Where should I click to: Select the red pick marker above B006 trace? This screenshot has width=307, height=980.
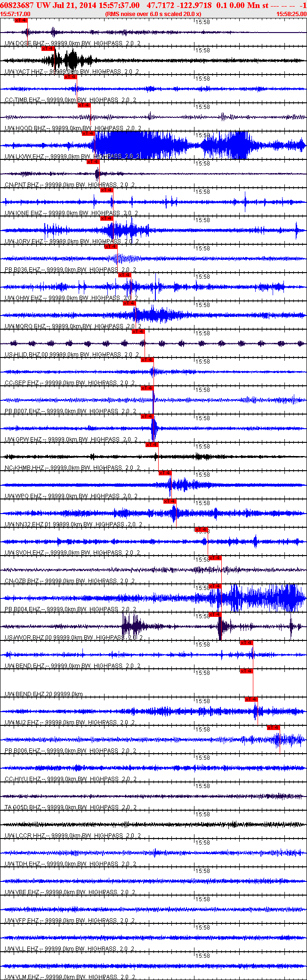(x=274, y=728)
